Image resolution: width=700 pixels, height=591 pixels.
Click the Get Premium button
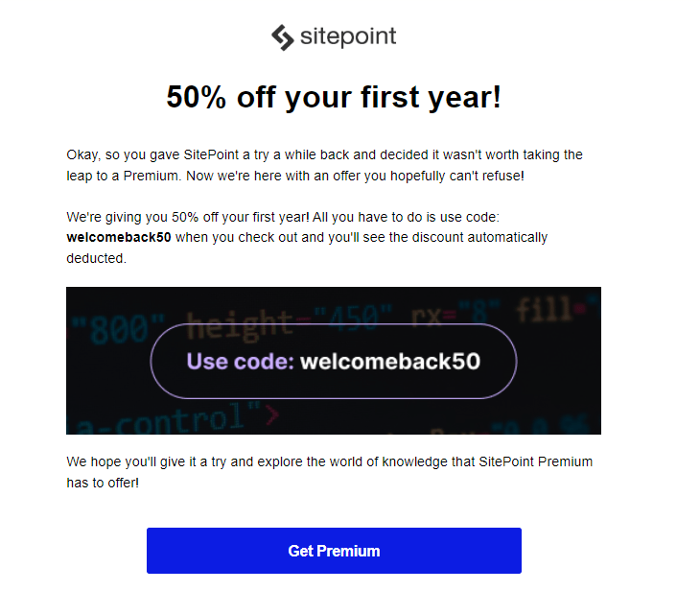point(334,551)
